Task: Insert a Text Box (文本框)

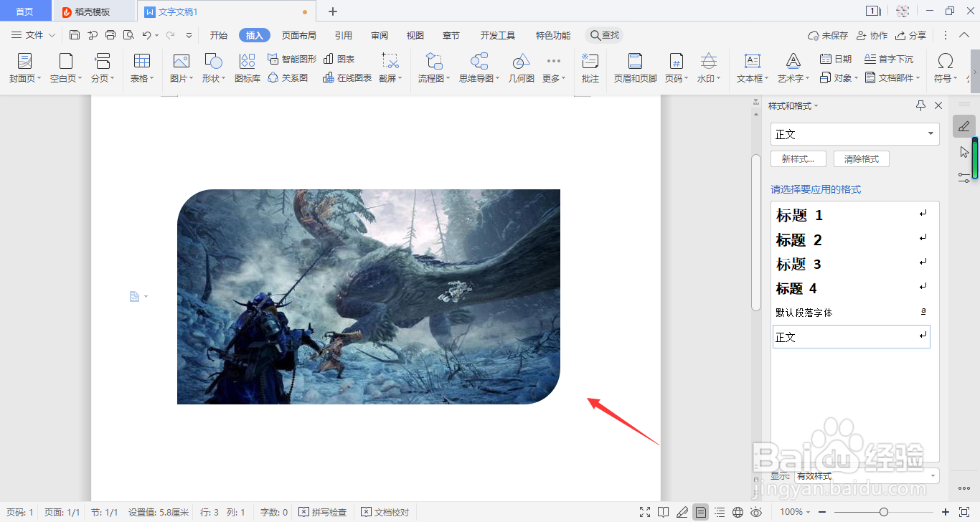Action: coord(753,68)
